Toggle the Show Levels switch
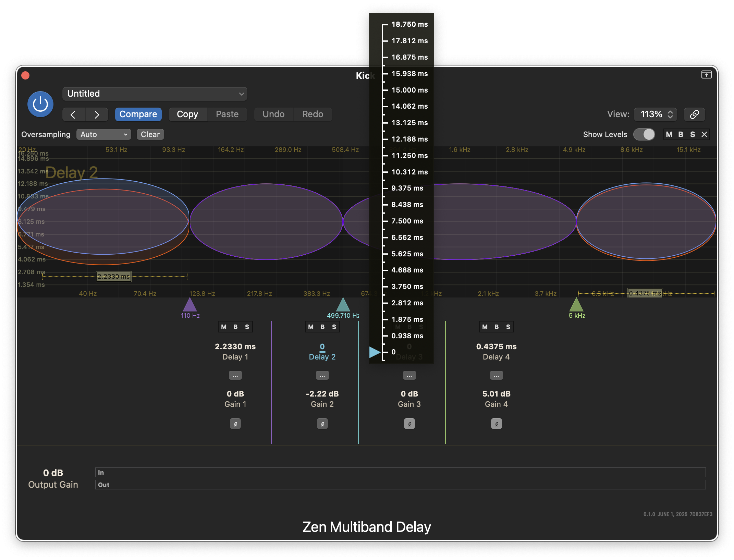 coord(644,134)
